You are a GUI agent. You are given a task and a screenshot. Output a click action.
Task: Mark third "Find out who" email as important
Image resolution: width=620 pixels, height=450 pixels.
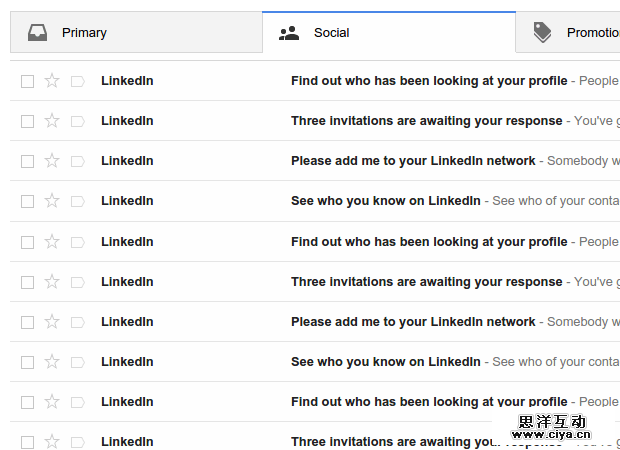click(78, 402)
